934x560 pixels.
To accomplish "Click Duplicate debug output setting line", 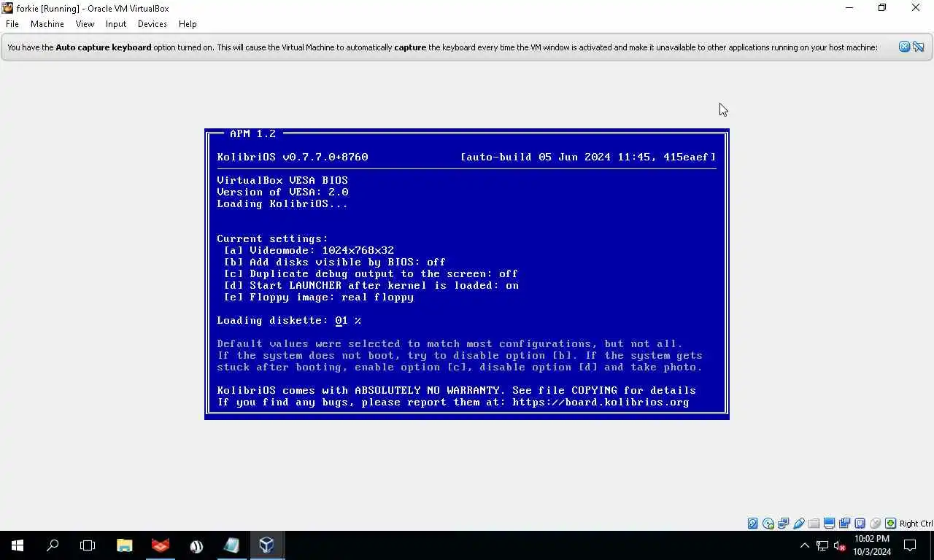I will [371, 273].
